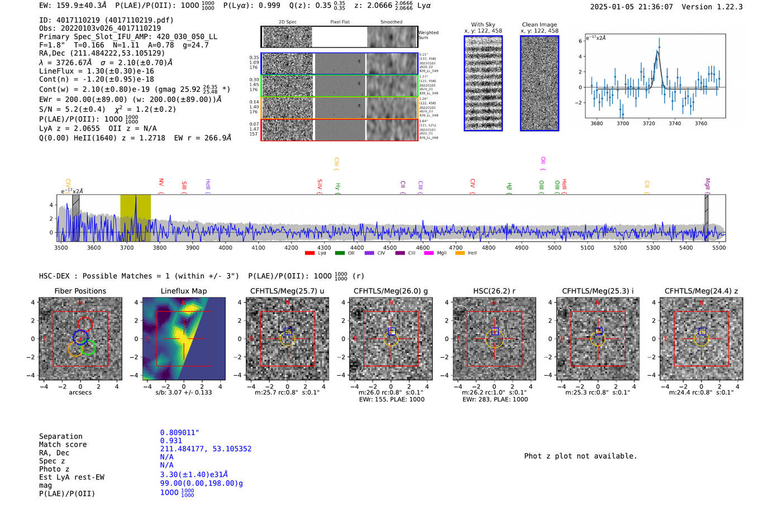Open the CFHTLS/Meg(26.0) g image
This screenshot has height=532, width=782.
pyautogui.click(x=391, y=339)
